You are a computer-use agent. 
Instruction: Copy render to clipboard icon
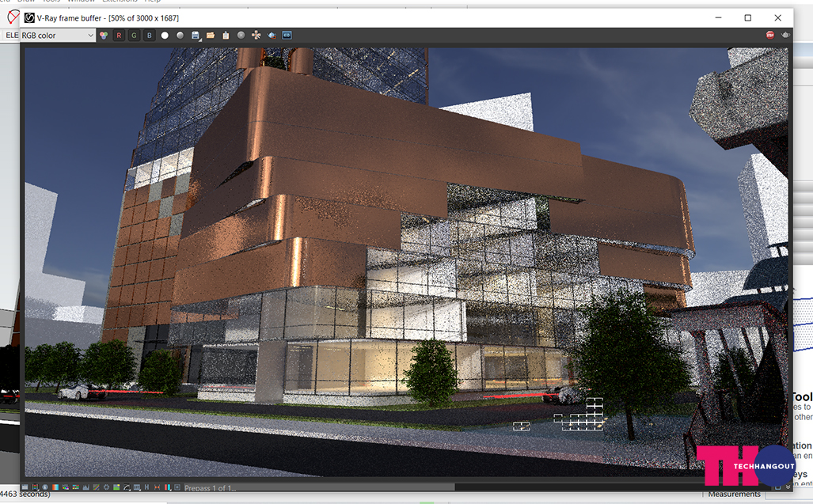tap(226, 36)
